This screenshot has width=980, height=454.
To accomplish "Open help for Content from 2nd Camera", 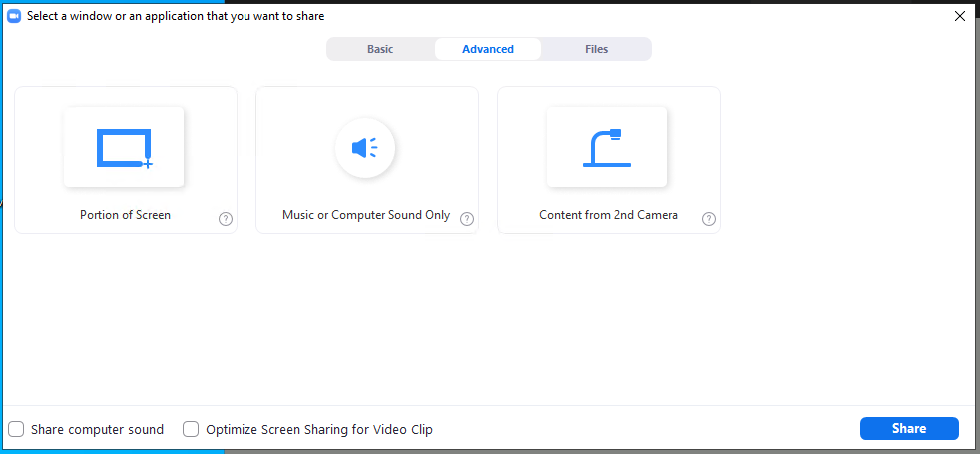I will coord(709,219).
